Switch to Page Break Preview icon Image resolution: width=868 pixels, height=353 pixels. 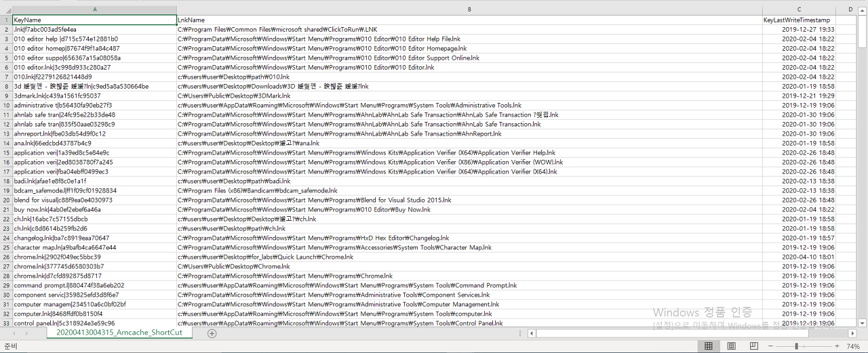[x=754, y=346]
